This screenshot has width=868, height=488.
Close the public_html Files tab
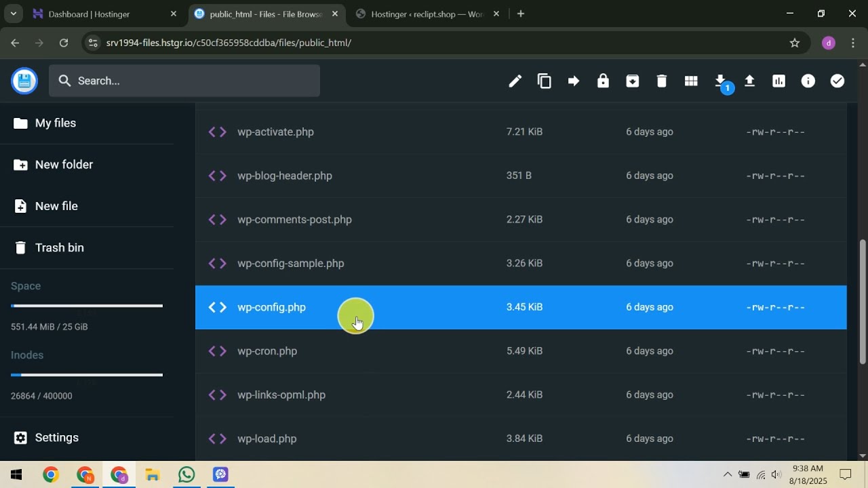(x=334, y=14)
